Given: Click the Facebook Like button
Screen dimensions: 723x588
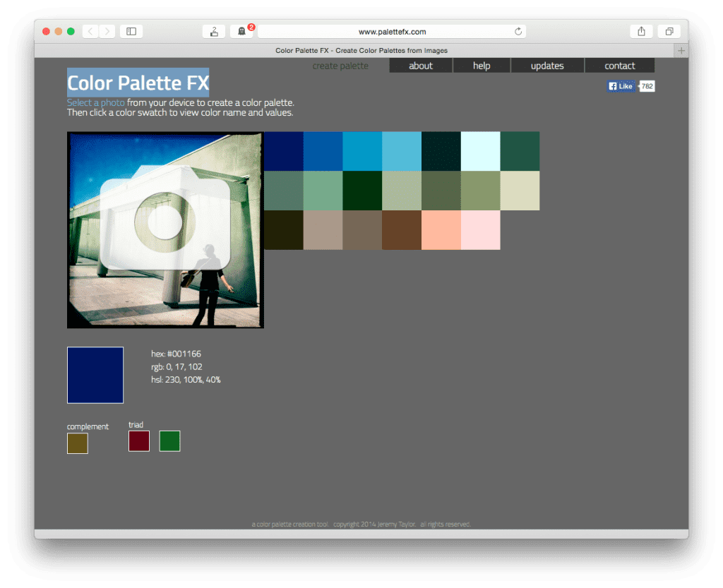Looking at the screenshot, I should click(621, 86).
